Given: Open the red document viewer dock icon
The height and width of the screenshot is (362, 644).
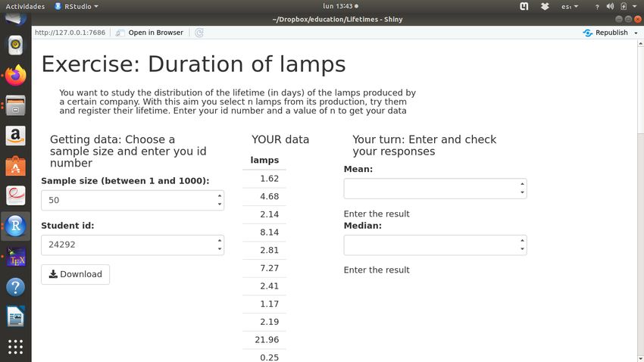Looking at the screenshot, I should [16, 196].
